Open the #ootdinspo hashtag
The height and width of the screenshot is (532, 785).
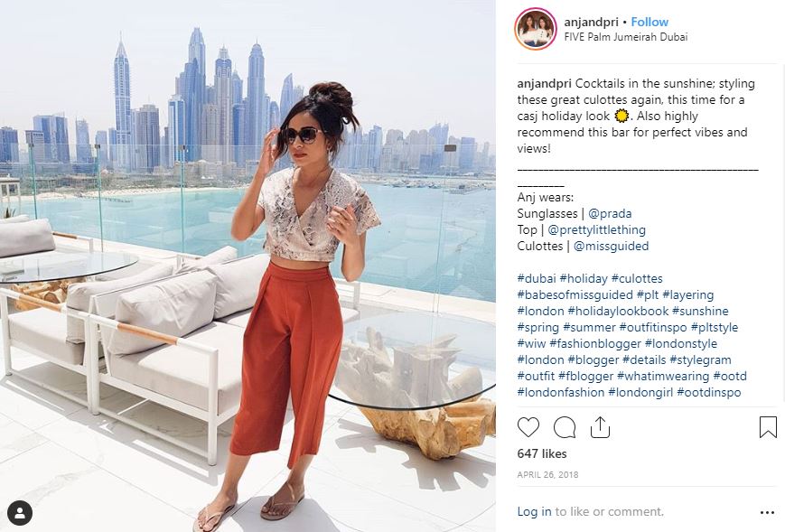click(x=708, y=392)
